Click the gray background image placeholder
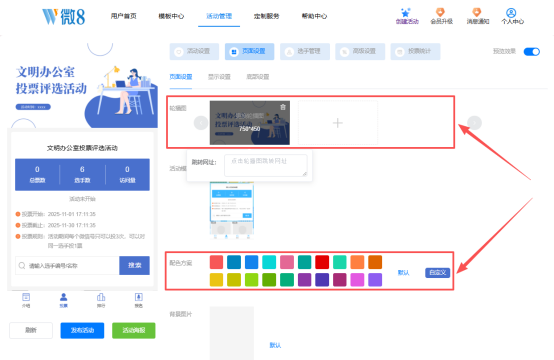The image size is (554, 360). (232, 333)
